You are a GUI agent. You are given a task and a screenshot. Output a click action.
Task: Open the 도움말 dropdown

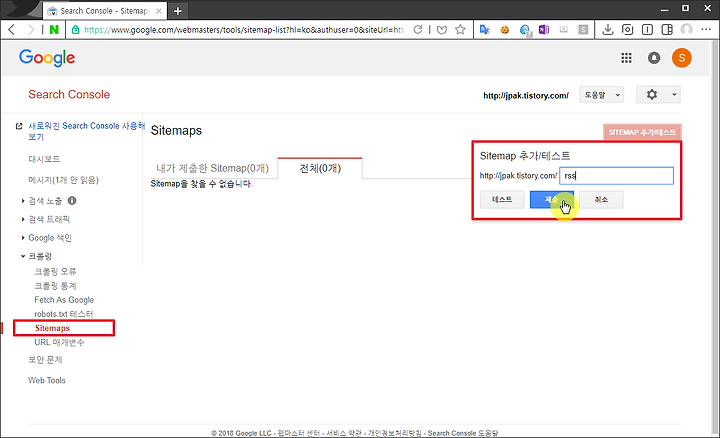602,95
